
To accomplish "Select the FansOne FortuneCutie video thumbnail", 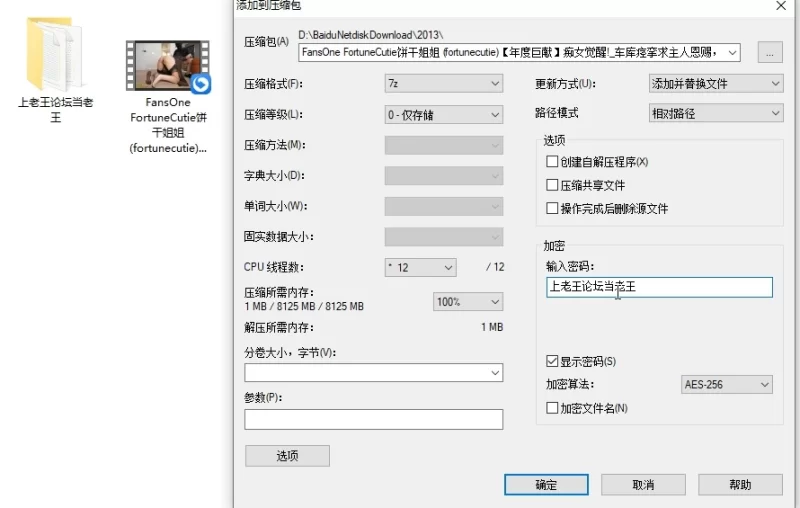I will pyautogui.click(x=168, y=66).
